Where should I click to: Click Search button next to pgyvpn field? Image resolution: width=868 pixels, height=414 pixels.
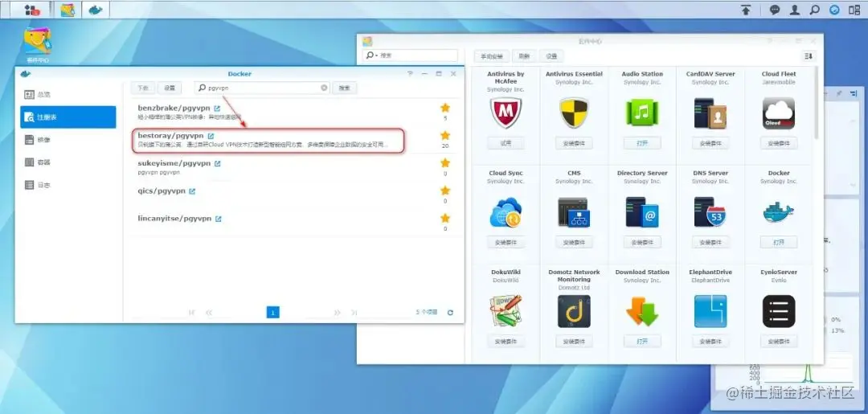(344, 88)
